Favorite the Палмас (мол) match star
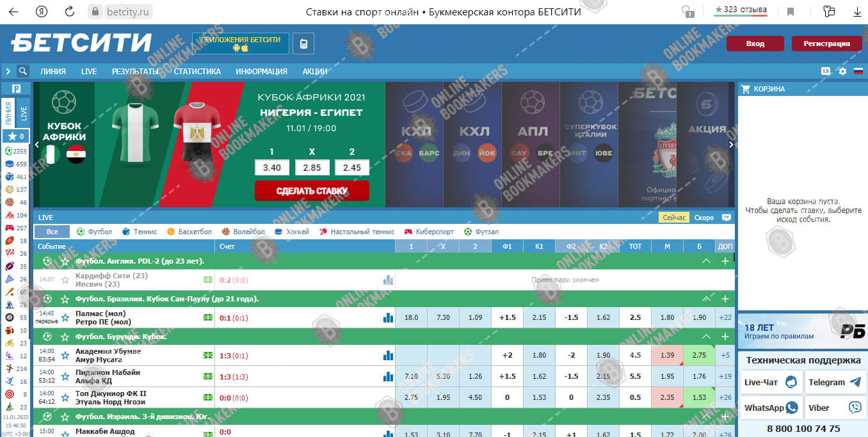The image size is (868, 437). (65, 318)
